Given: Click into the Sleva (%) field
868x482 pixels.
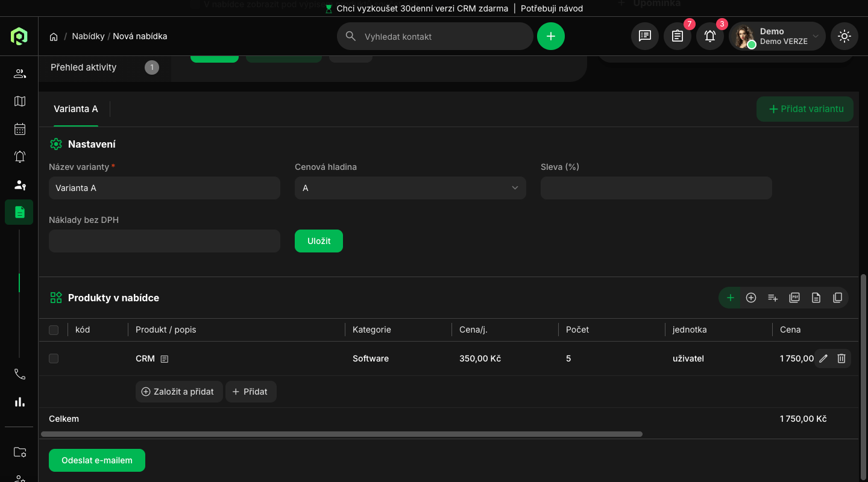Looking at the screenshot, I should (x=656, y=188).
